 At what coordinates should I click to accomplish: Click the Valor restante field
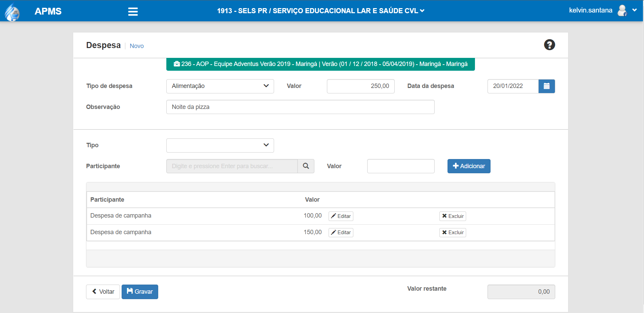pos(521,292)
